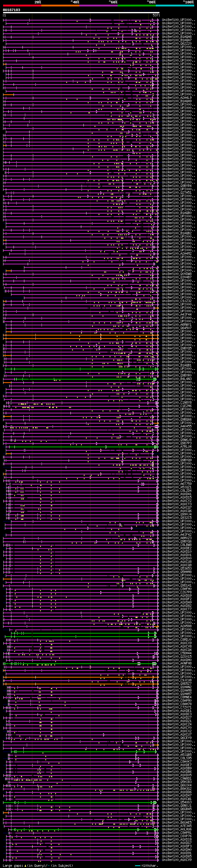Click the green ~80% identity legend bar

click(137, 6)
